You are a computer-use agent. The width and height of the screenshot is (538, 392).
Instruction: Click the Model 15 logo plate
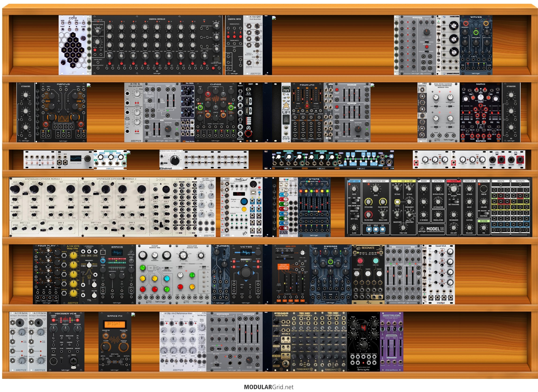pos(432,229)
